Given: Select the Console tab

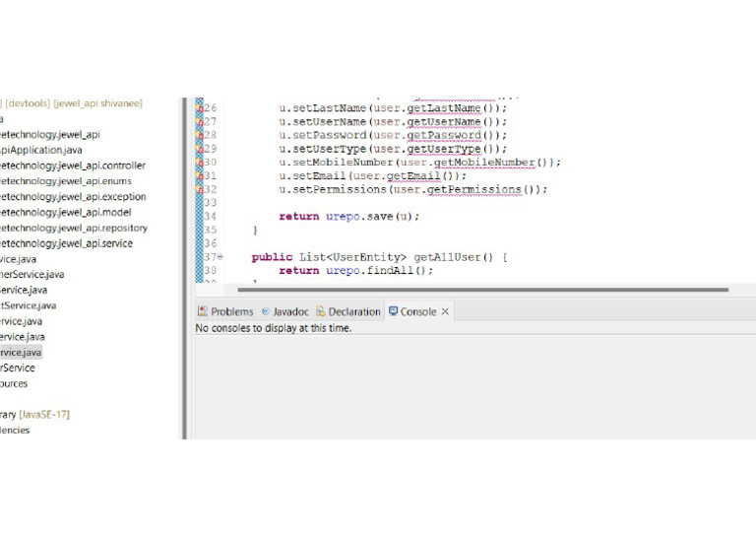Looking at the screenshot, I should 418,312.
